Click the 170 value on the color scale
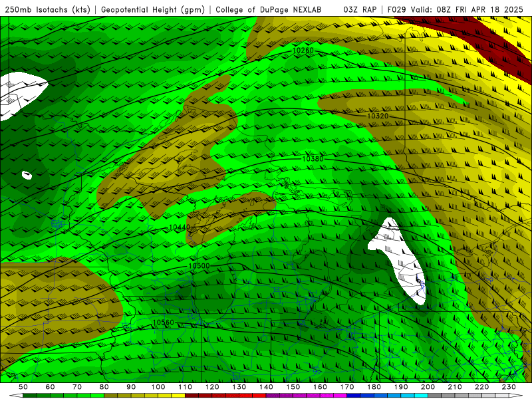 tap(347, 387)
